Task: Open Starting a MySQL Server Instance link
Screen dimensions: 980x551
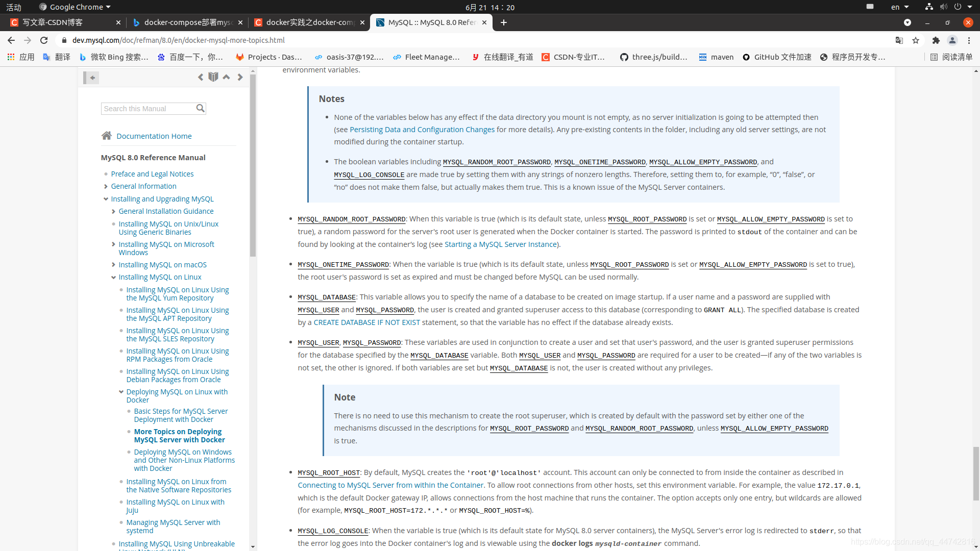Action: [501, 244]
